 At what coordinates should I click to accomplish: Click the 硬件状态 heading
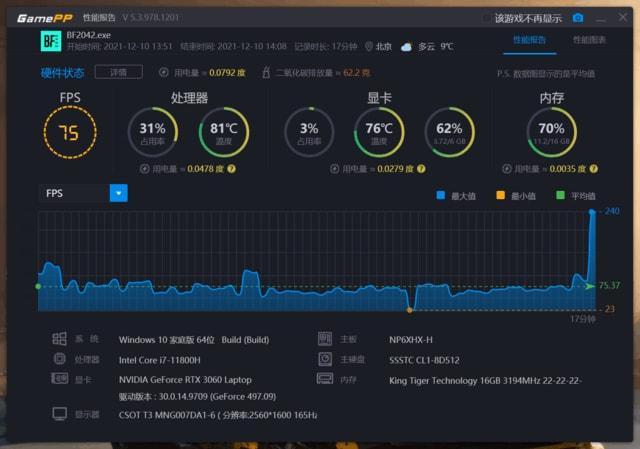tap(62, 73)
